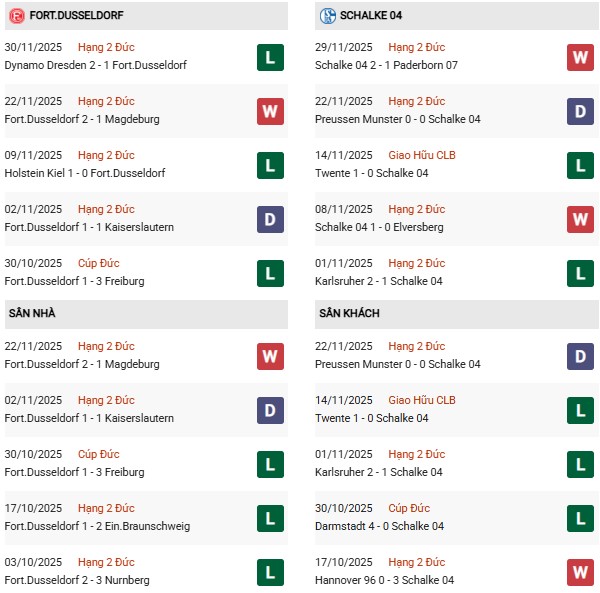Click the L badge for Holstein Kiel match
600x593 pixels.
point(270,165)
